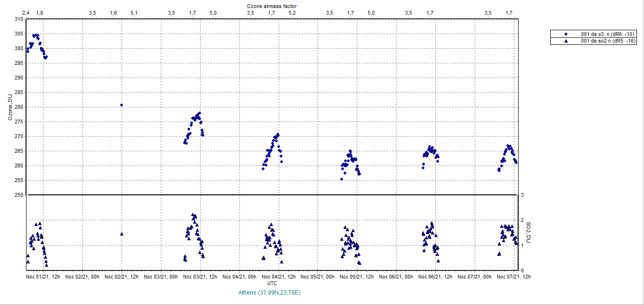Click the 'Νοε 07/21, 12h' time tick label

point(513,277)
